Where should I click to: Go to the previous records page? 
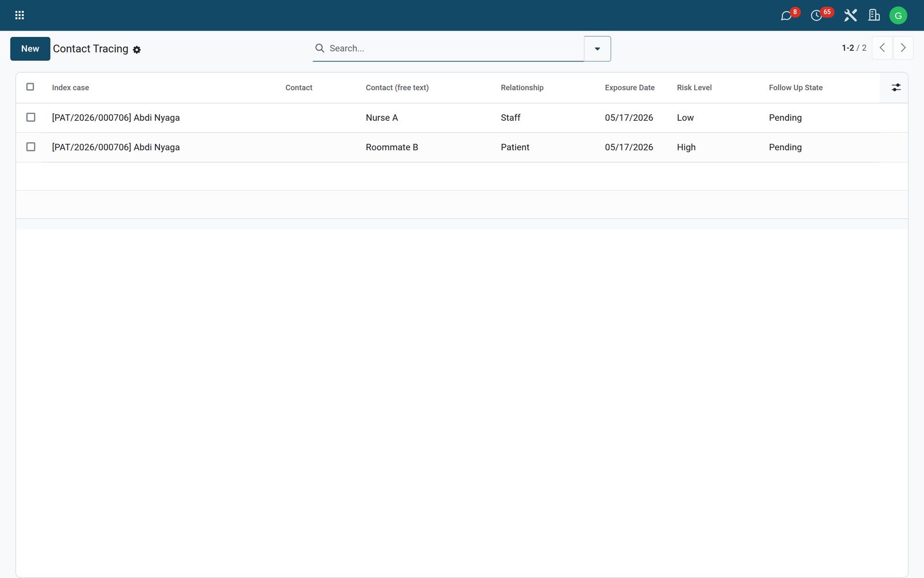[882, 48]
